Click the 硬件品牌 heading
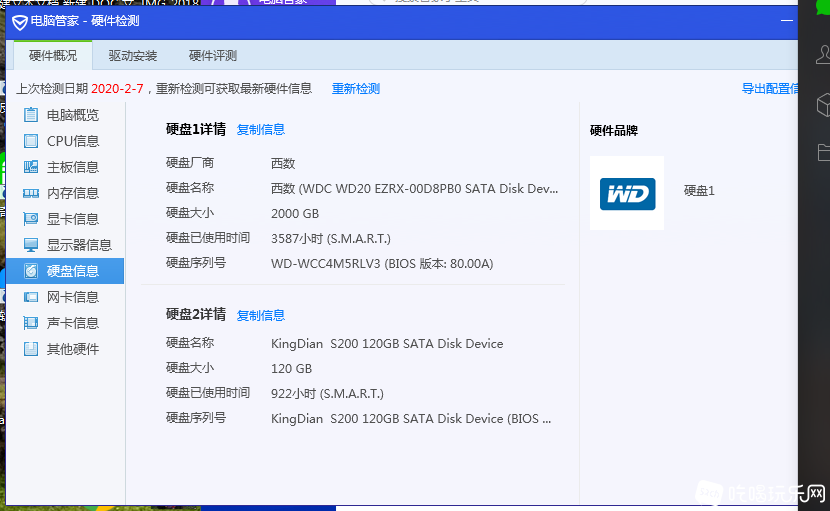830x511 pixels. pyautogui.click(x=614, y=130)
